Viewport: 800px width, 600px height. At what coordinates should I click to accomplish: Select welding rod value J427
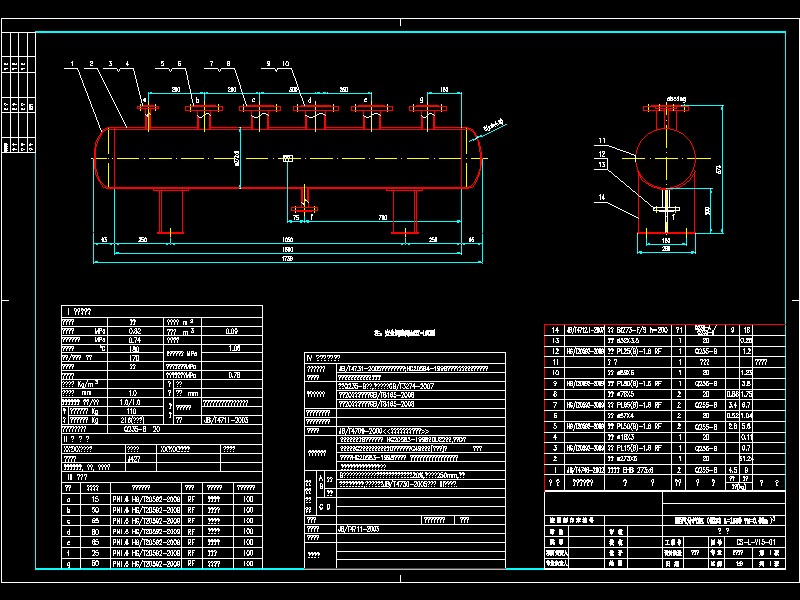point(134,459)
